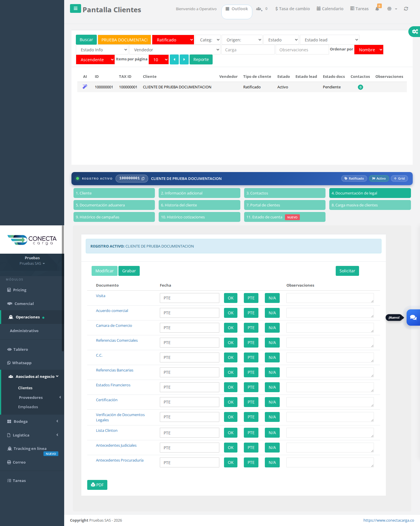
Task: Open the notifications bell icon
Action: pyautogui.click(x=377, y=9)
